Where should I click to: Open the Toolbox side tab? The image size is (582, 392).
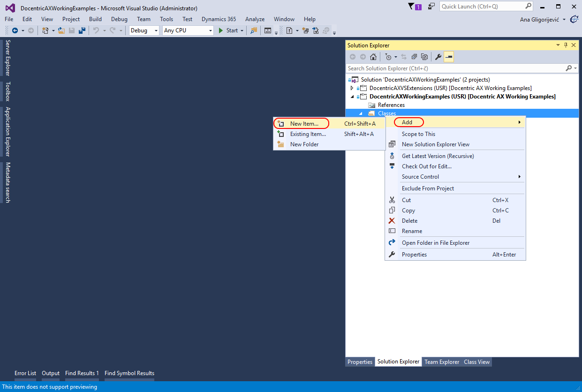[8, 91]
